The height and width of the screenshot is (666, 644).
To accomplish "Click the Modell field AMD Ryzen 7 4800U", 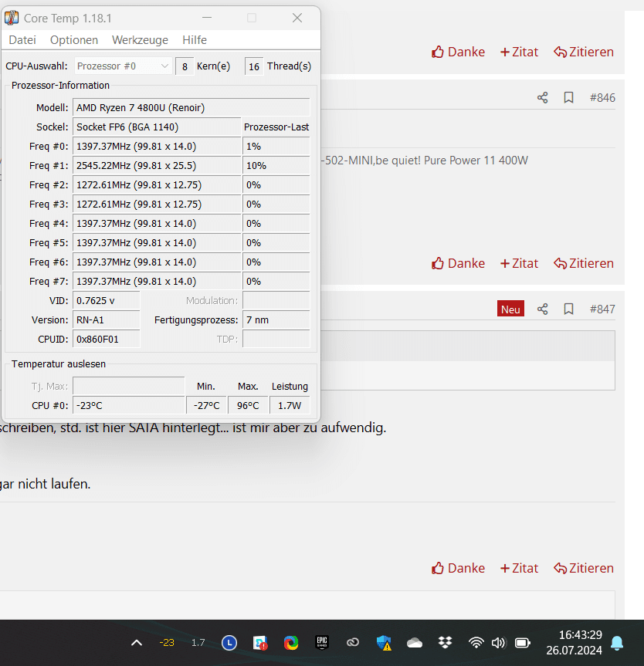I will (191, 108).
